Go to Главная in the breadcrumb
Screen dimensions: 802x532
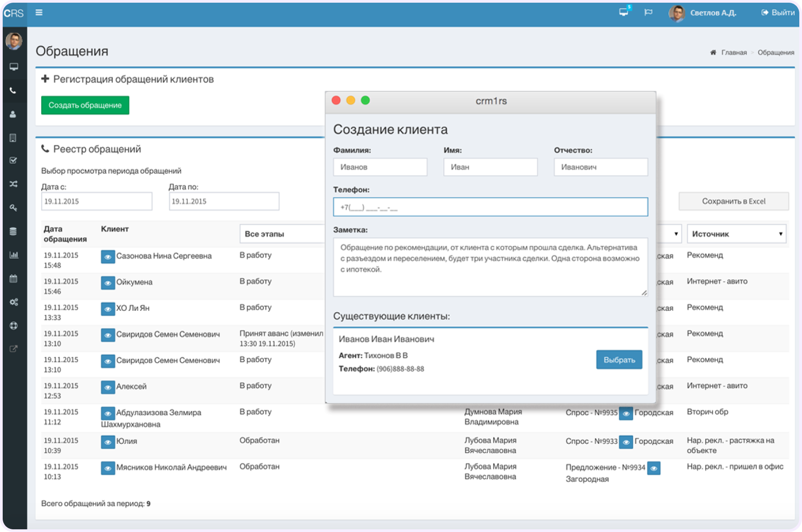click(734, 52)
